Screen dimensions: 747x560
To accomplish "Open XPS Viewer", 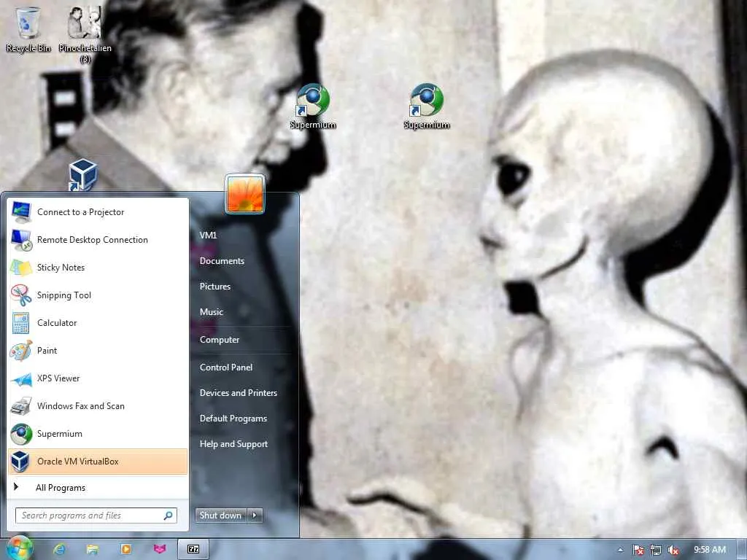I will 98,378.
